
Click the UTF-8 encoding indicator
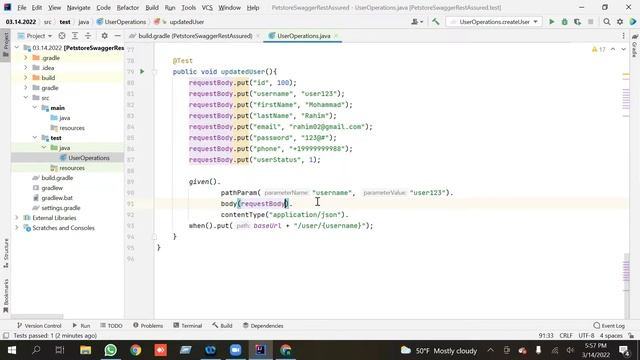tap(586, 336)
